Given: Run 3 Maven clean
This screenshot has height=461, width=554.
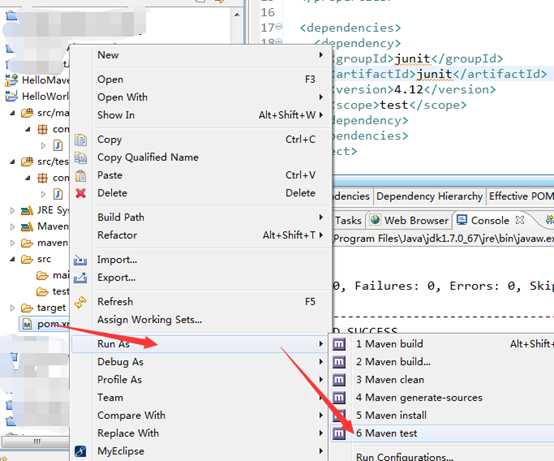Looking at the screenshot, I should coord(442,379).
